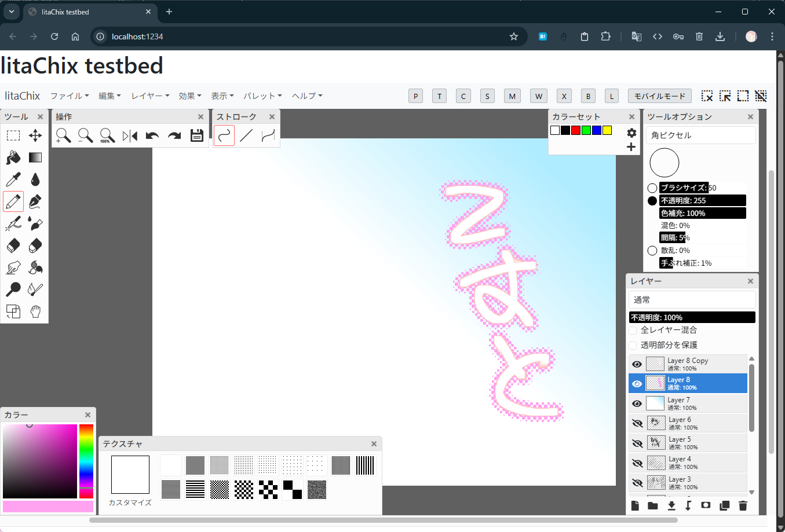Open the ヘルプ menu
Viewport: 785px width, 532px height.
click(x=307, y=96)
